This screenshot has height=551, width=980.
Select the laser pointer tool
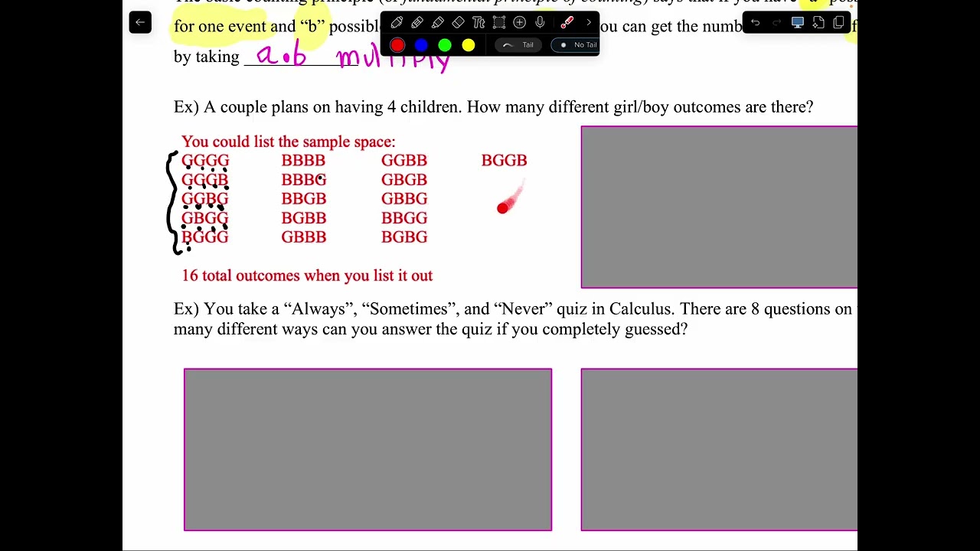point(567,23)
